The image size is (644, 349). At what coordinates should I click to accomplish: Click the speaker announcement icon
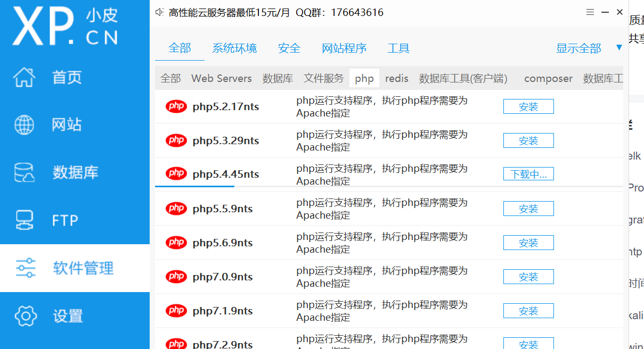159,12
